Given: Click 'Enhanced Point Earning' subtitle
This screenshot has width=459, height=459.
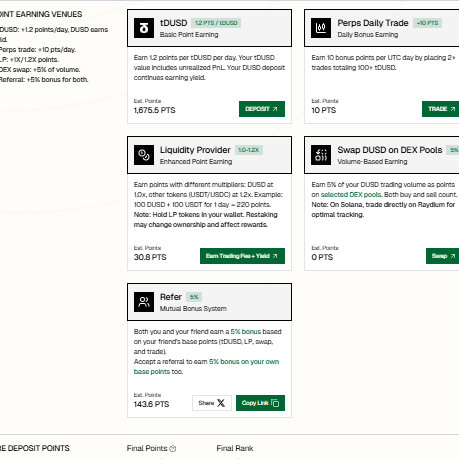Looking at the screenshot, I should 196,162.
